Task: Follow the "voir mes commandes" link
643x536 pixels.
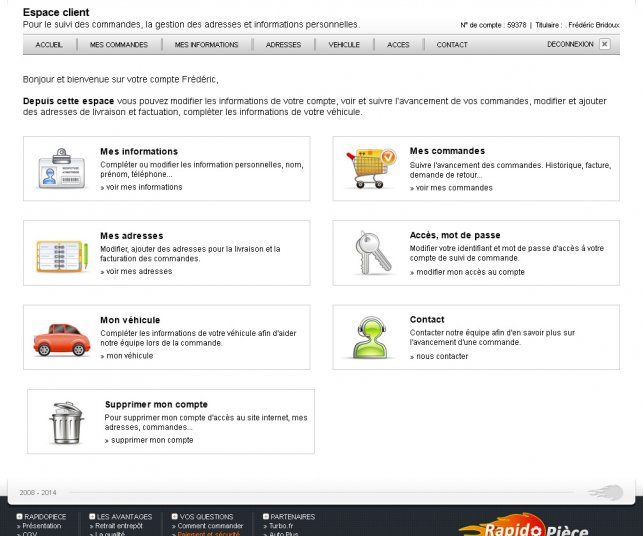Action: click(x=454, y=188)
